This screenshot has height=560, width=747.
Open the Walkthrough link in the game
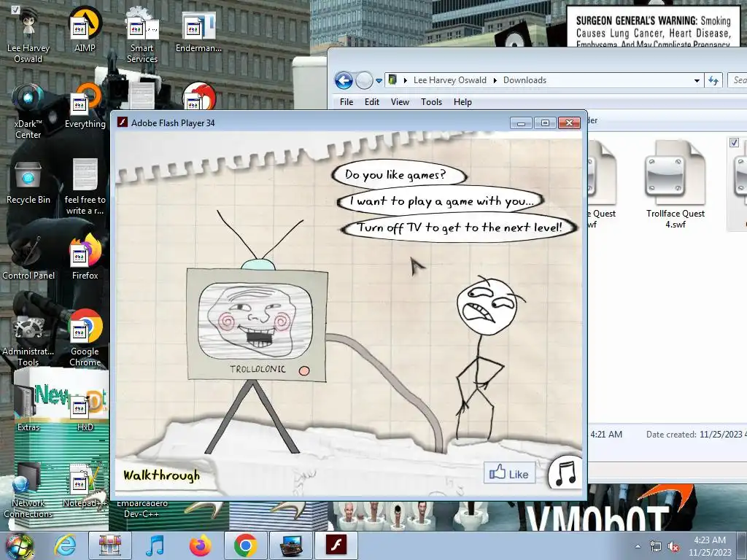click(x=161, y=475)
